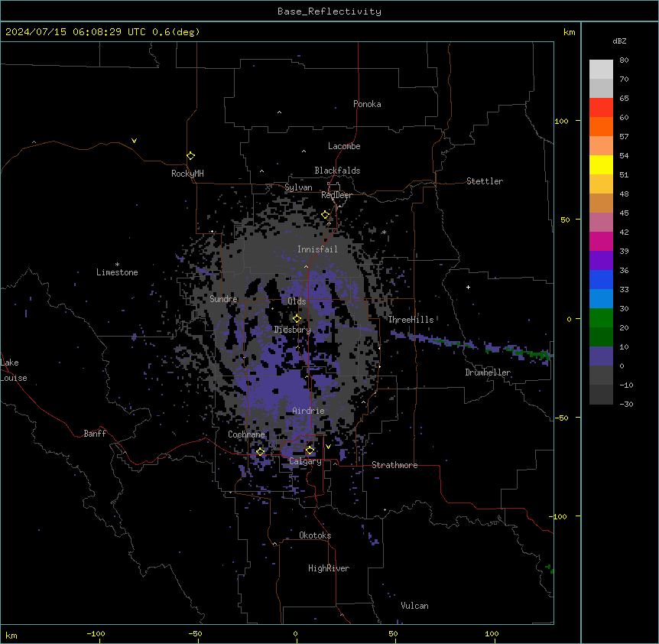The height and width of the screenshot is (644, 659).
Task: Click the Limestone label
Action: coord(117,272)
